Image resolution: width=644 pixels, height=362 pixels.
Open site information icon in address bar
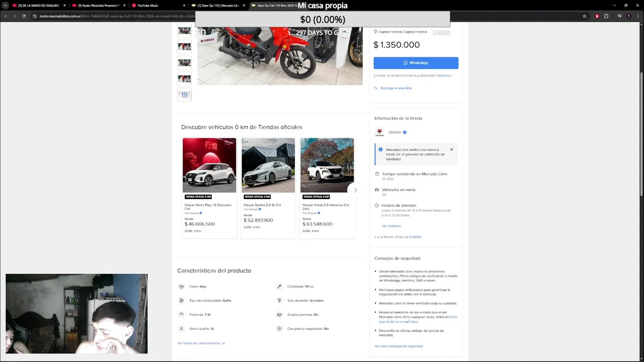35,16
